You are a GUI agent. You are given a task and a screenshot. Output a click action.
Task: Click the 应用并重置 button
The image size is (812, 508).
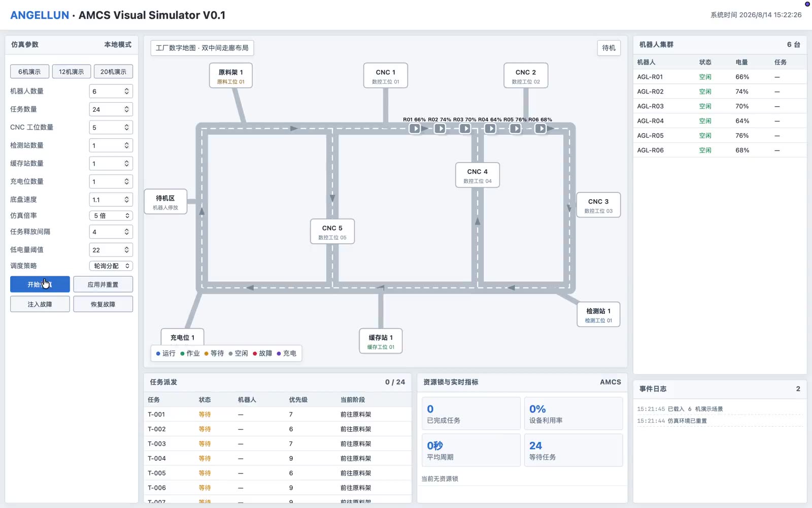click(103, 284)
